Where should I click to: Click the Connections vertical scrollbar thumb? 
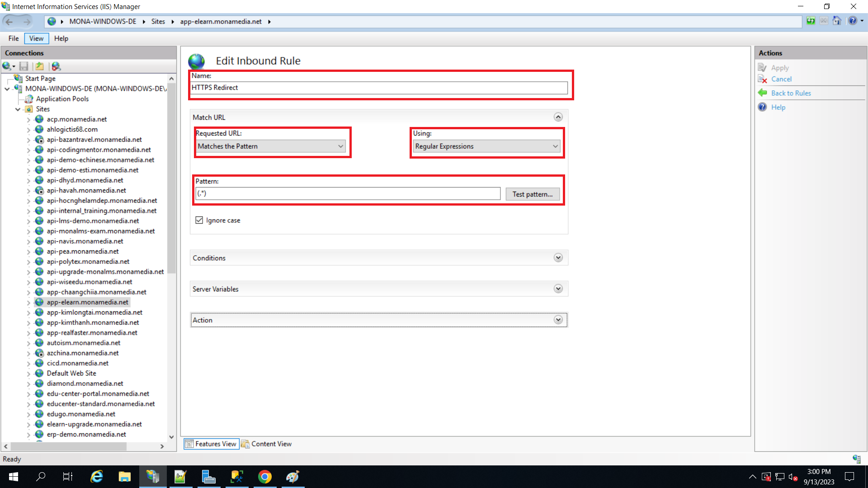click(171, 178)
